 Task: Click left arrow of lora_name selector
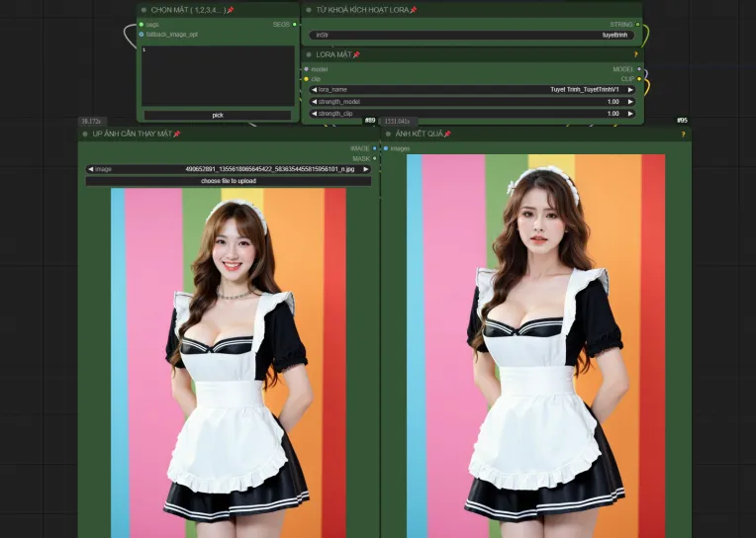tap(314, 89)
